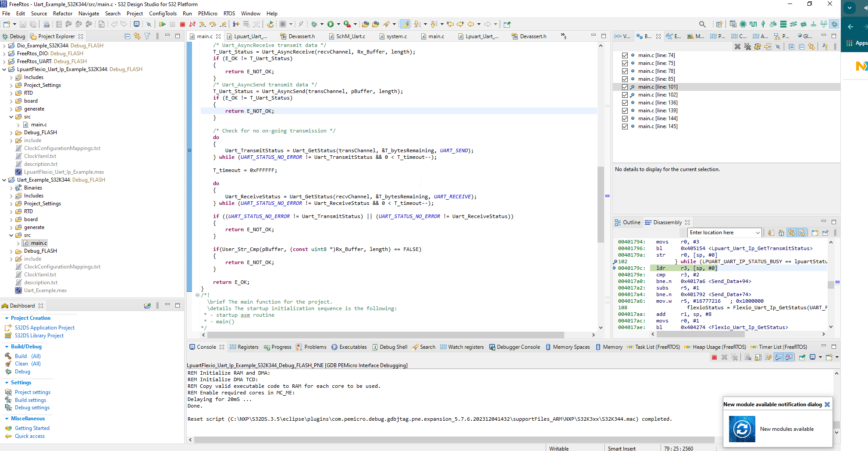Click the Step Into toolbar icon
This screenshot has height=451, width=868.
click(203, 24)
